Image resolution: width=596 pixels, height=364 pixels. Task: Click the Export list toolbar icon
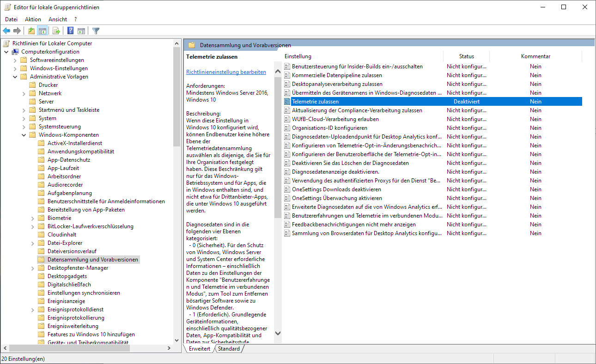click(56, 31)
